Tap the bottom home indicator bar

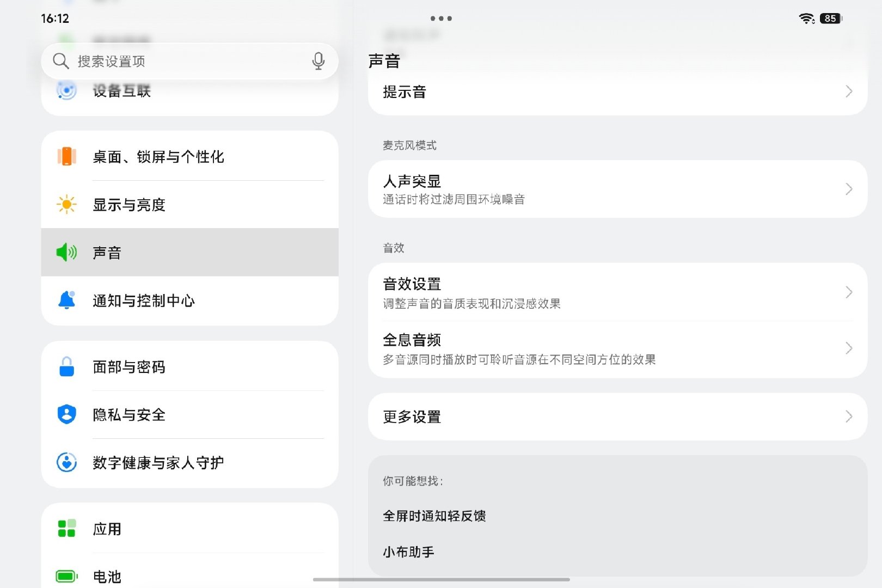[441, 579]
